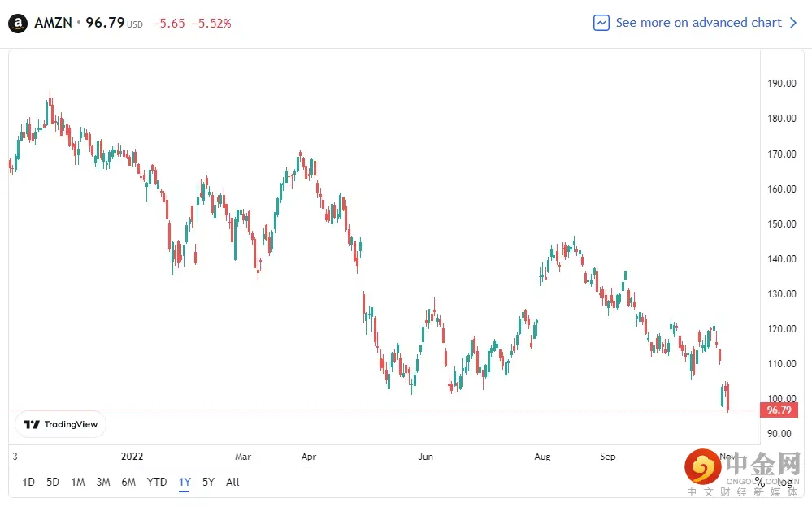Choose the YTD time range

coord(157,482)
